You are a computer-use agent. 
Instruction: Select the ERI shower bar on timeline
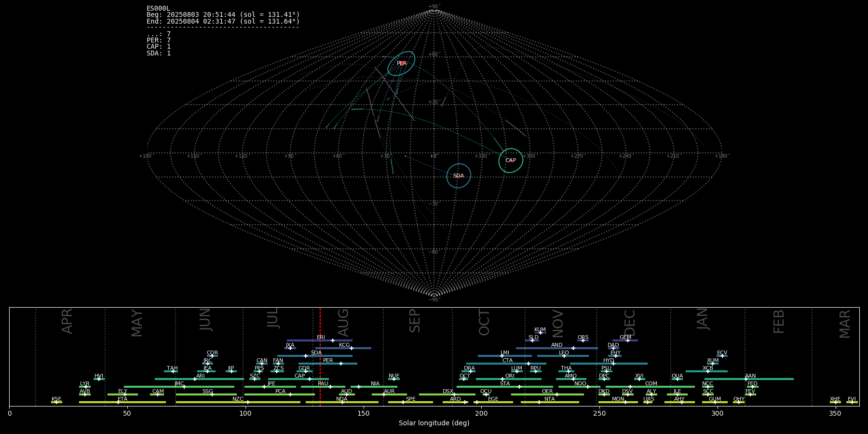pos(319,340)
